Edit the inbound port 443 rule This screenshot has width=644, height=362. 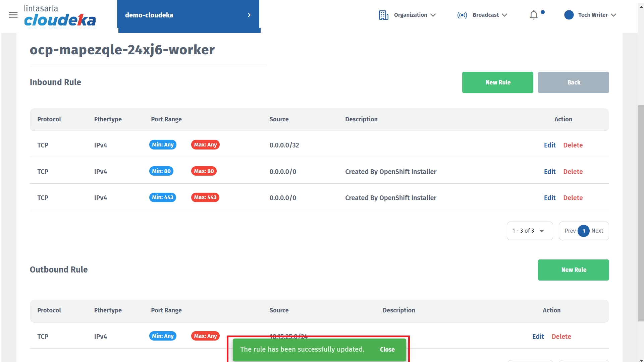(549, 198)
